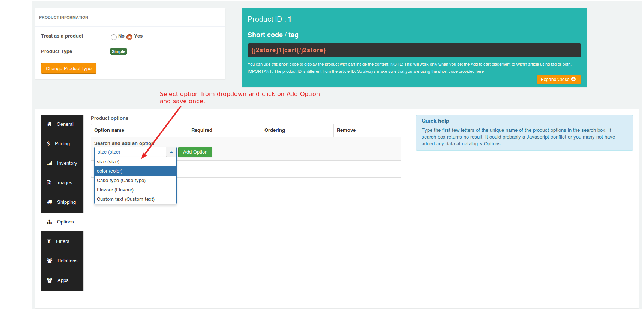The height and width of the screenshot is (309, 644).
Task: Switch to the Apps tab
Action: coord(62,280)
